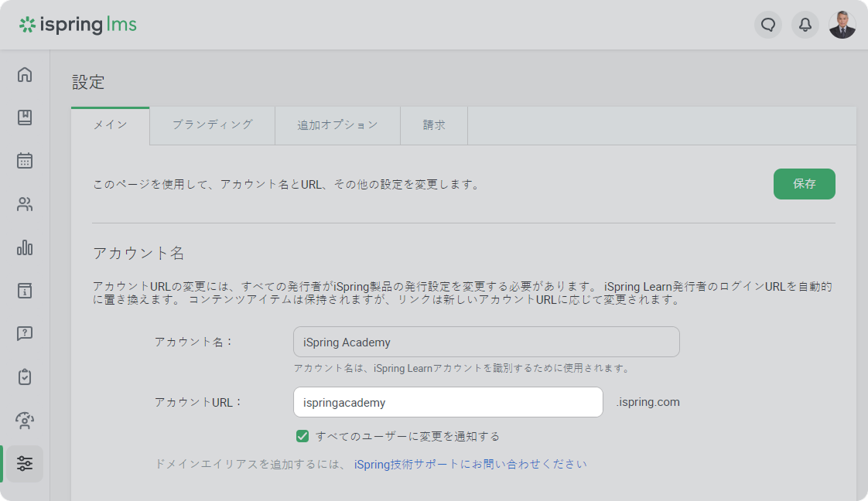Select the settings sliders icon in the sidebar

coord(25,464)
